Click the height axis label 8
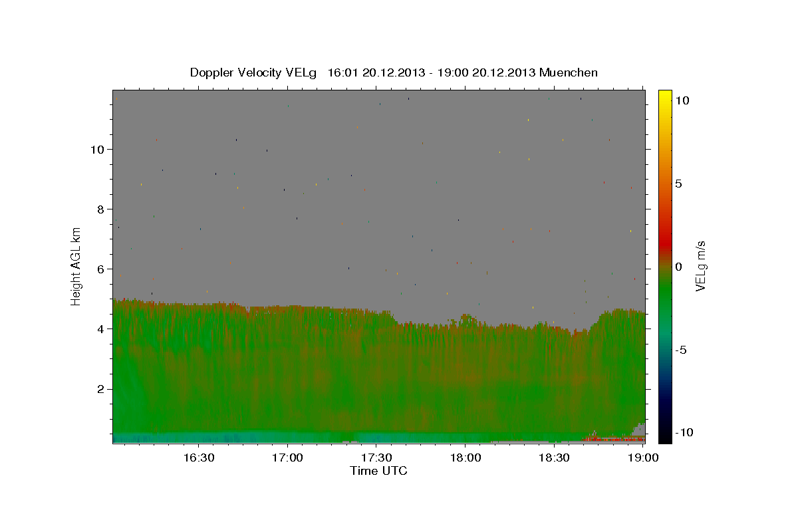 [101, 209]
